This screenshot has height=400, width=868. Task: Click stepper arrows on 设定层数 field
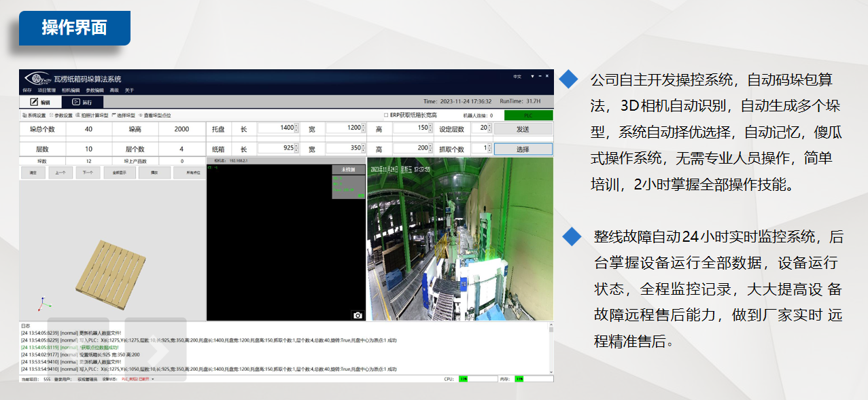(x=489, y=128)
